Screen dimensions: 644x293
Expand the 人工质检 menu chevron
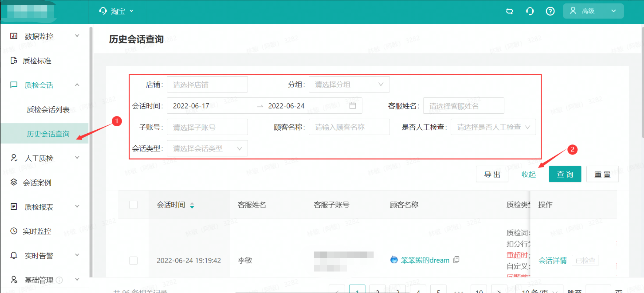[77, 158]
